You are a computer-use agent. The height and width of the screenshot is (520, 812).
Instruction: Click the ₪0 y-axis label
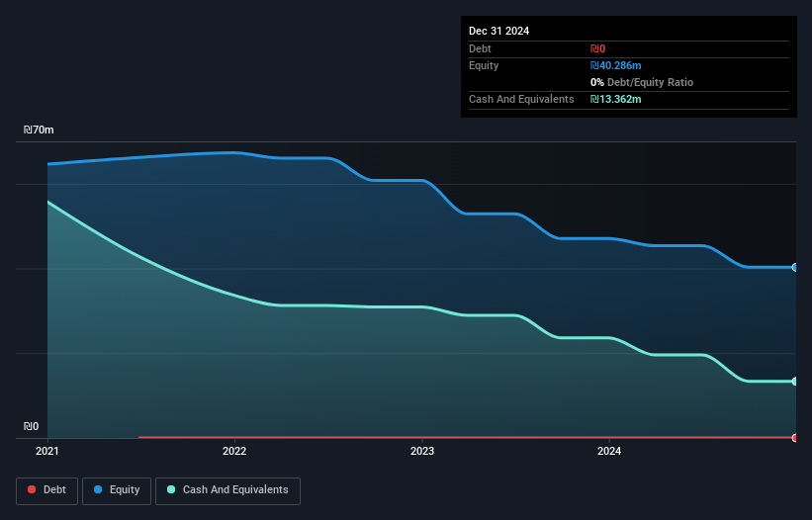tap(31, 426)
